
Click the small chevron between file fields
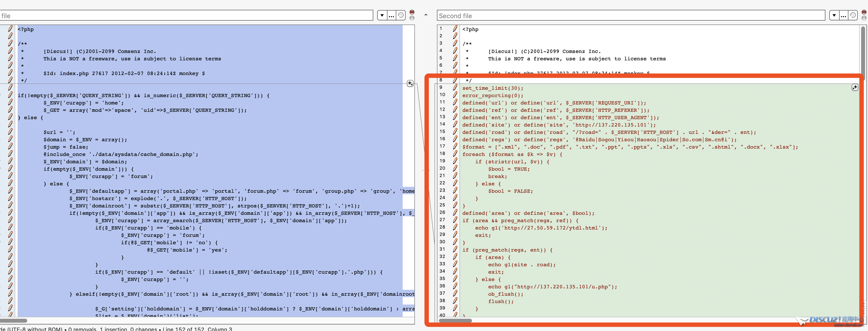(x=426, y=15)
